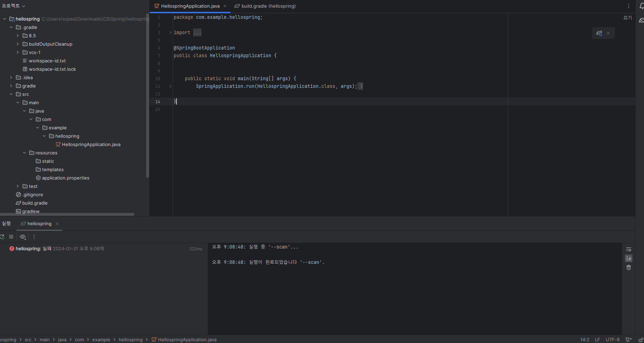Screen dimensions: 644x343
Task: Click the src breadcrumb in navigation bar
Action: point(28,340)
